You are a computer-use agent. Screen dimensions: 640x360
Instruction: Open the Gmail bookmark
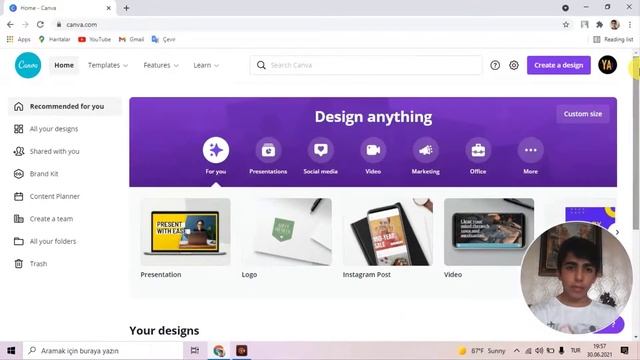coord(131,39)
